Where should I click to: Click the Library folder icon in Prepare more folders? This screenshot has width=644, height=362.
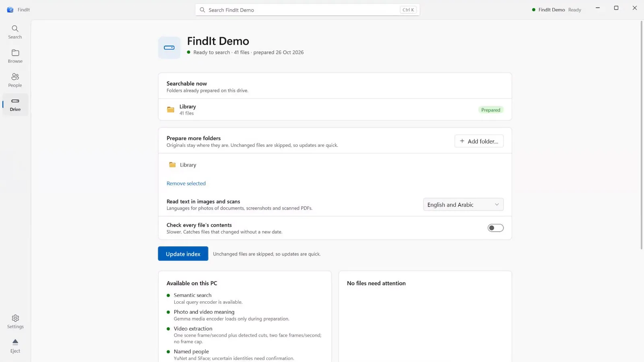coord(172,165)
